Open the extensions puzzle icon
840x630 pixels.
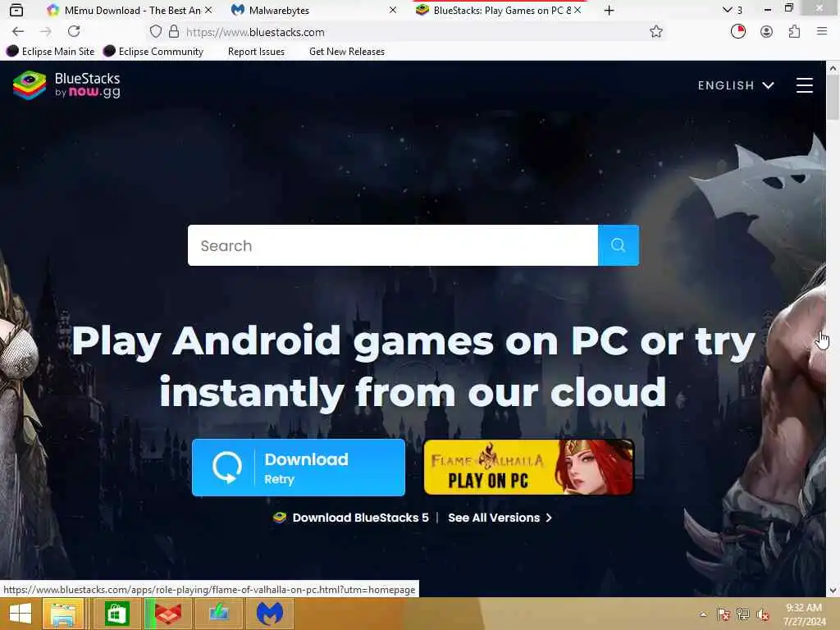click(794, 32)
